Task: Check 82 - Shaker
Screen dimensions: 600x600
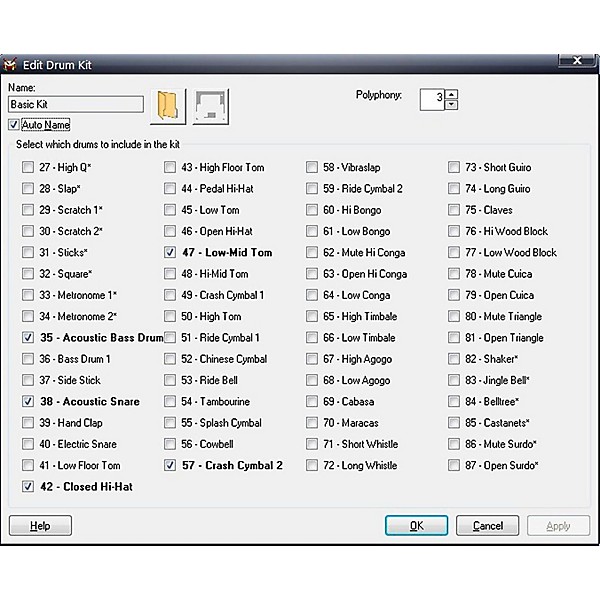Action: (454, 359)
